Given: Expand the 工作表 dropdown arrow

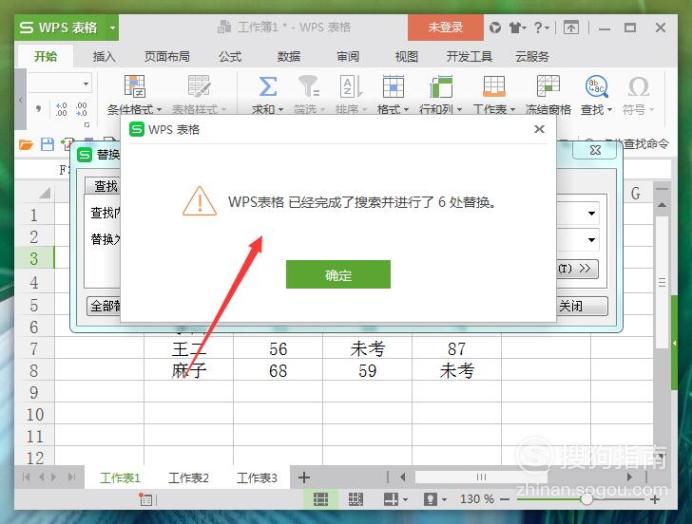Looking at the screenshot, I should pyautogui.click(x=512, y=109).
